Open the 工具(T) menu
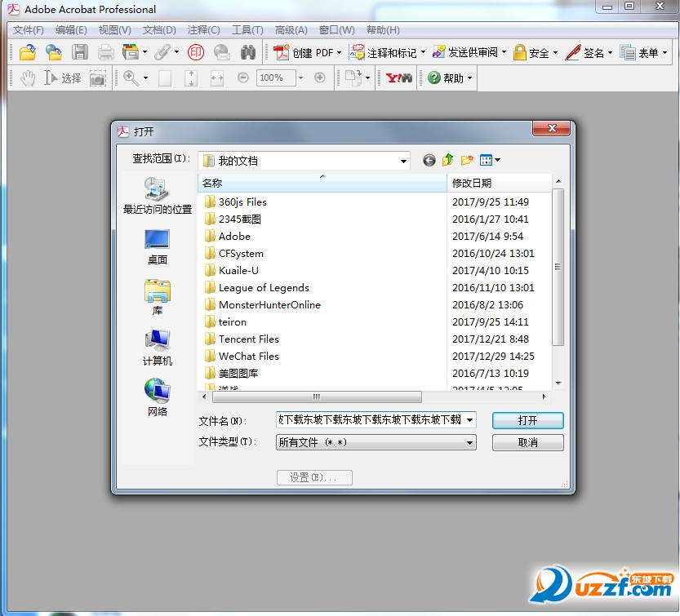This screenshot has width=680, height=616. (x=247, y=30)
